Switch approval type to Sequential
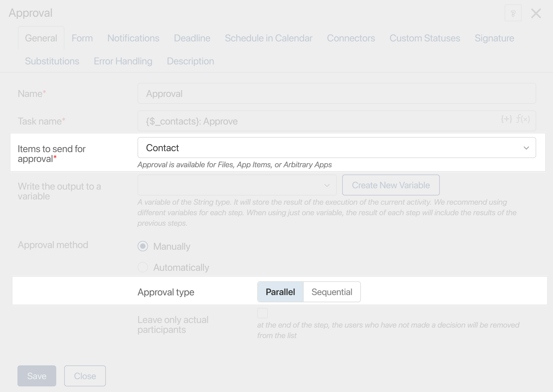553x392 pixels. [x=332, y=292]
